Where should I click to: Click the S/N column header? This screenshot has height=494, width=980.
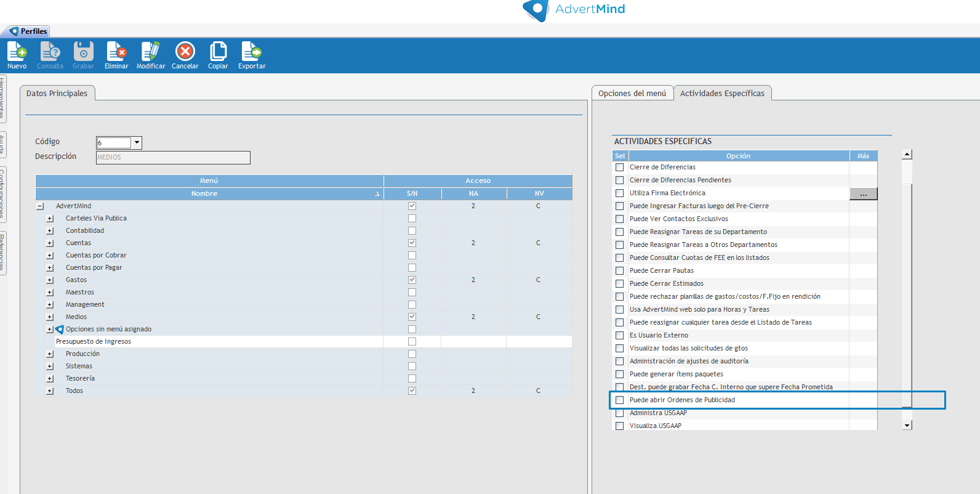(x=412, y=194)
